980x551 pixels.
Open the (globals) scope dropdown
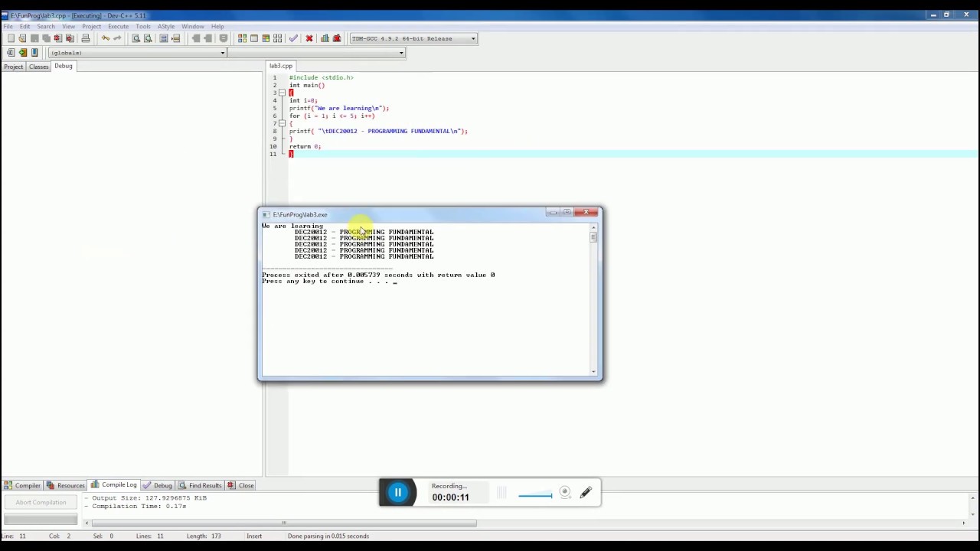click(137, 53)
